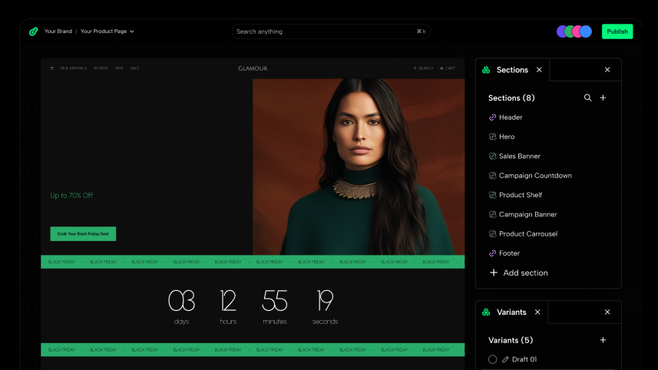Click the icon beside Product Shelf

(492, 195)
